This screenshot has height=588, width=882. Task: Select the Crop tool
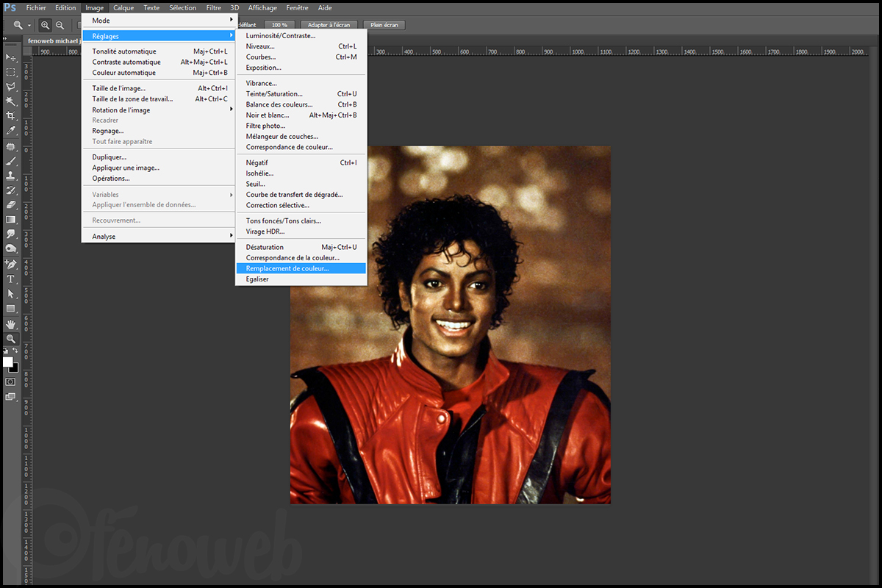[11, 116]
